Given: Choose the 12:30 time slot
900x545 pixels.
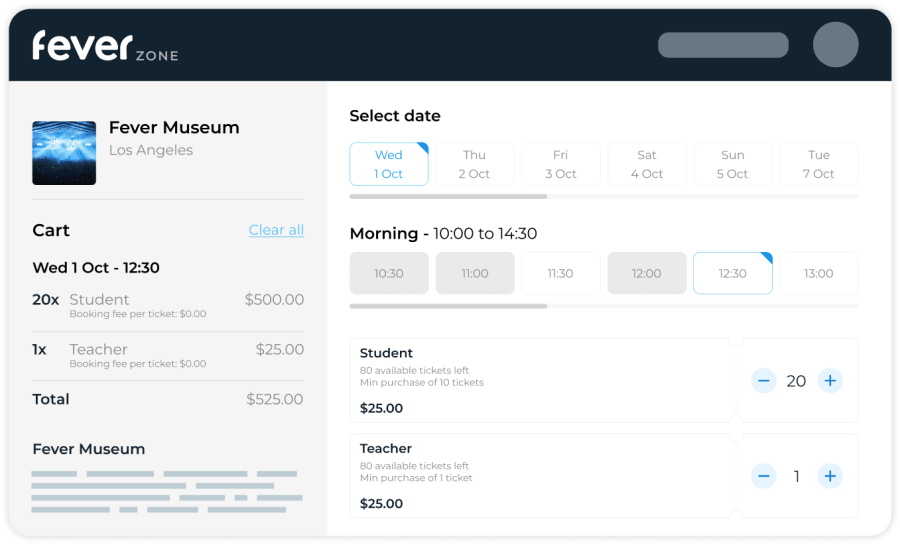Looking at the screenshot, I should point(733,273).
